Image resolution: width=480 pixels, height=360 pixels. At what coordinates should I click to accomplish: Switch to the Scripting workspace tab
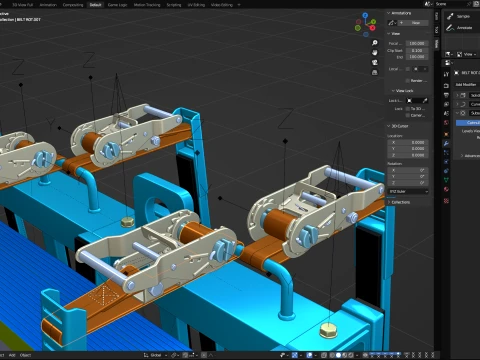174,5
